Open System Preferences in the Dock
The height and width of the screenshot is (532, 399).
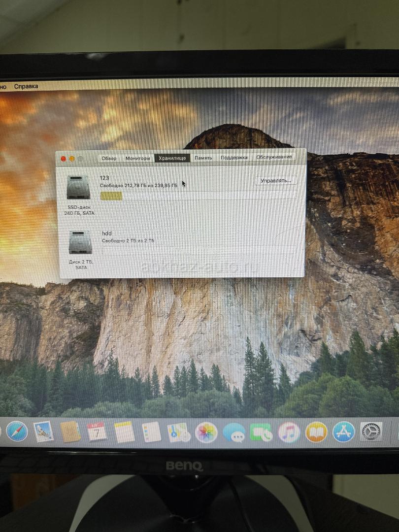tap(371, 431)
